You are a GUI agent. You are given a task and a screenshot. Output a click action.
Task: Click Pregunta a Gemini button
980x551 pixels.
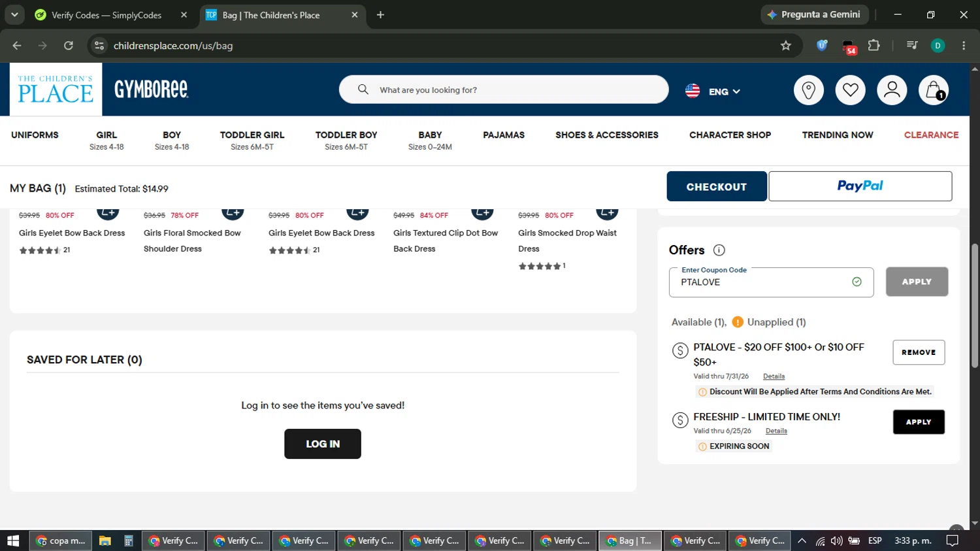click(815, 14)
